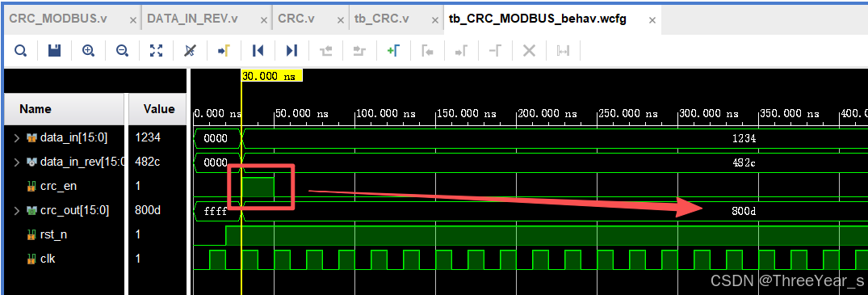
Task: Switch to the DATA_IN_REV.v tab
Action: coord(193,19)
